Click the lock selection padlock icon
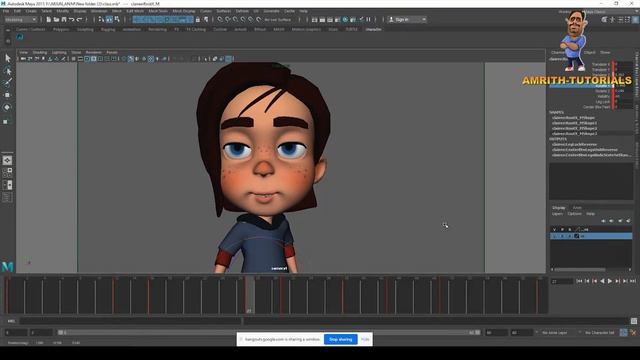Image resolution: width=640 pixels, height=360 pixels. pos(198,20)
